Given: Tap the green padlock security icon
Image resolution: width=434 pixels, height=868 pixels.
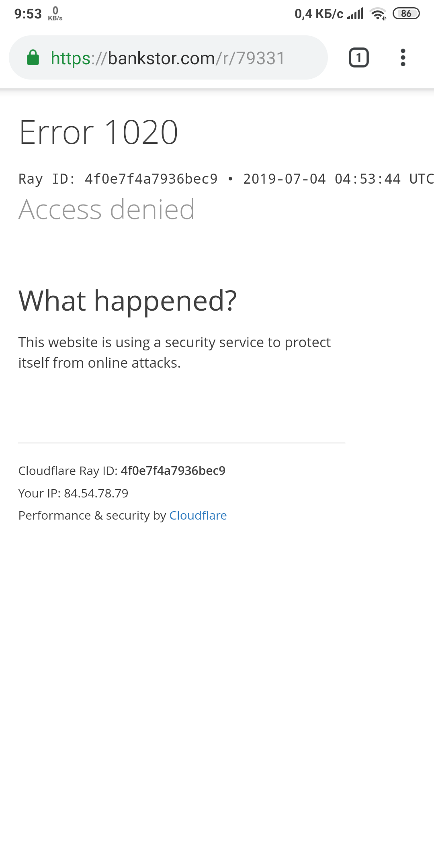Looking at the screenshot, I should [x=33, y=58].
